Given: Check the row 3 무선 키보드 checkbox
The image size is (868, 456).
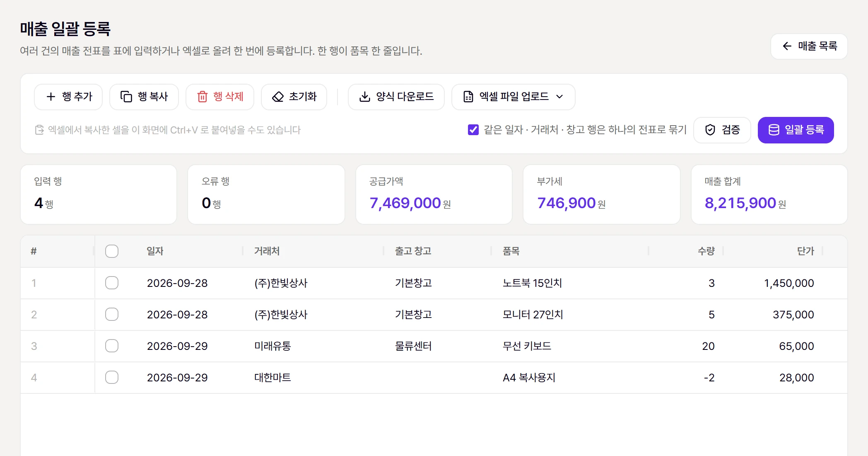Looking at the screenshot, I should (112, 346).
